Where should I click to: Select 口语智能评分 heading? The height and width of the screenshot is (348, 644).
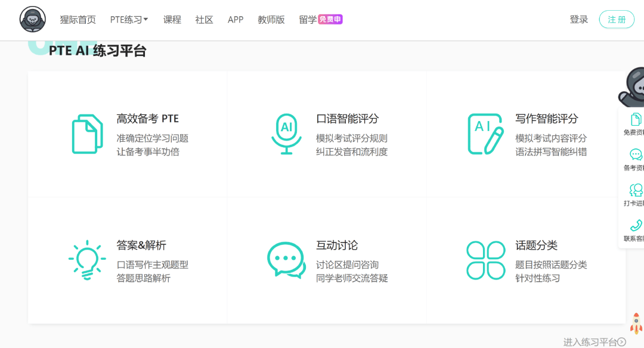(347, 119)
